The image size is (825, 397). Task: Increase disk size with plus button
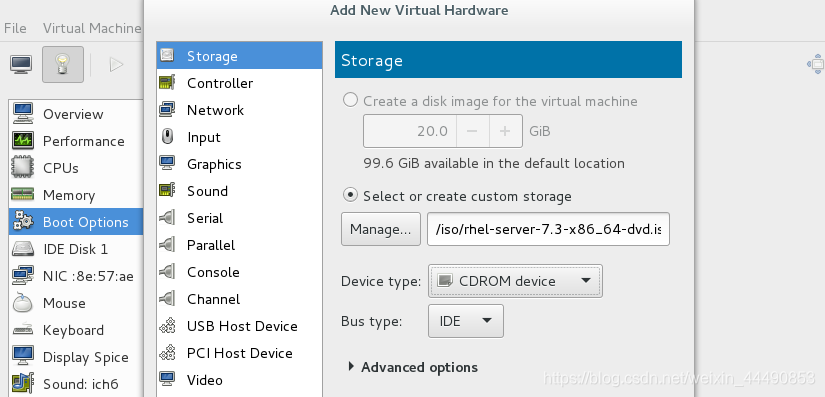(506, 131)
